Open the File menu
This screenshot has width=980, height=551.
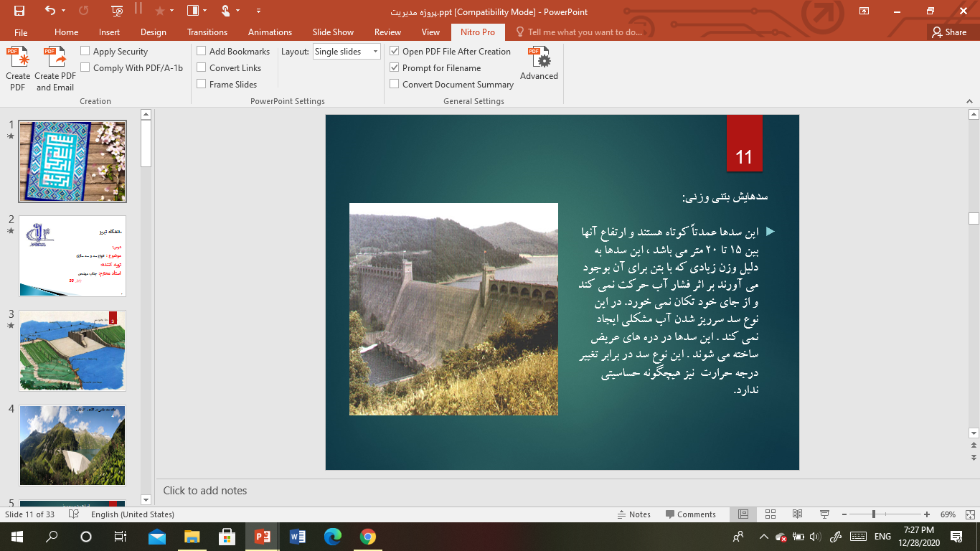click(x=21, y=32)
